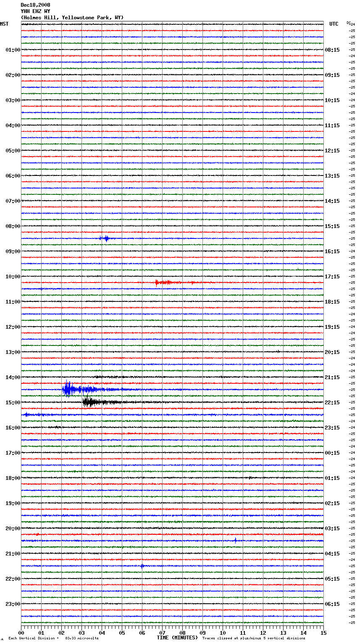
Task: Click the blue spike on the 20:30 trace
Action: point(235,540)
